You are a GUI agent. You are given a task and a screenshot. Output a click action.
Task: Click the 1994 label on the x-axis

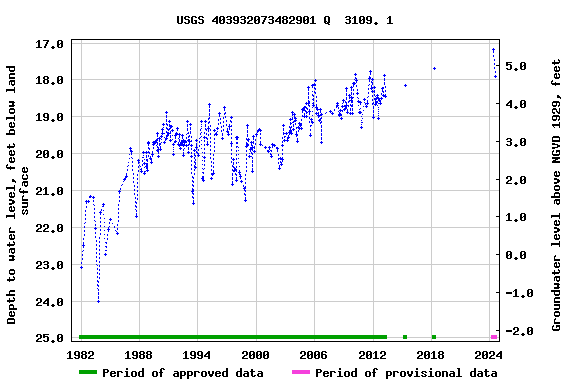point(197,355)
